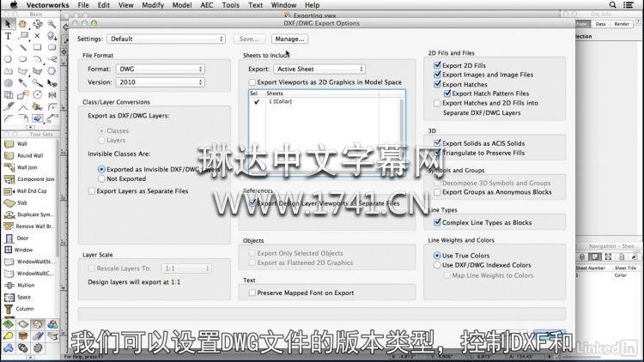Select the Circle tool
The width and height of the screenshot is (644, 362).
coord(8,59)
